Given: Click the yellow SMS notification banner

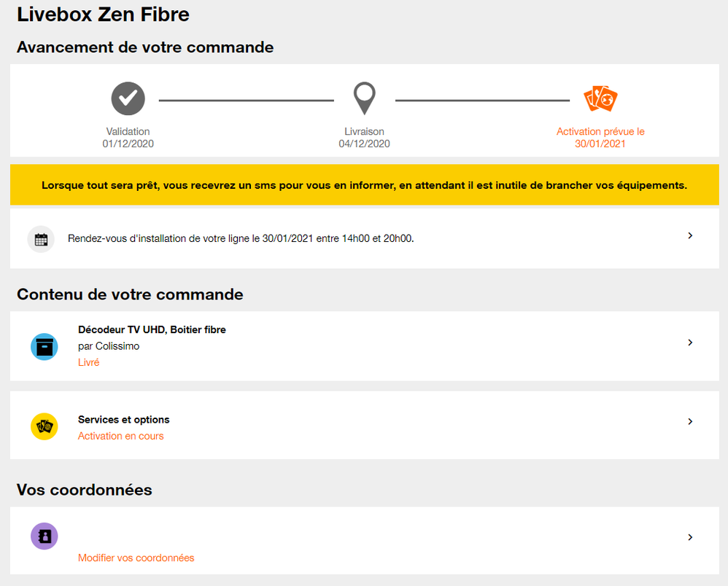Looking at the screenshot, I should [364, 184].
